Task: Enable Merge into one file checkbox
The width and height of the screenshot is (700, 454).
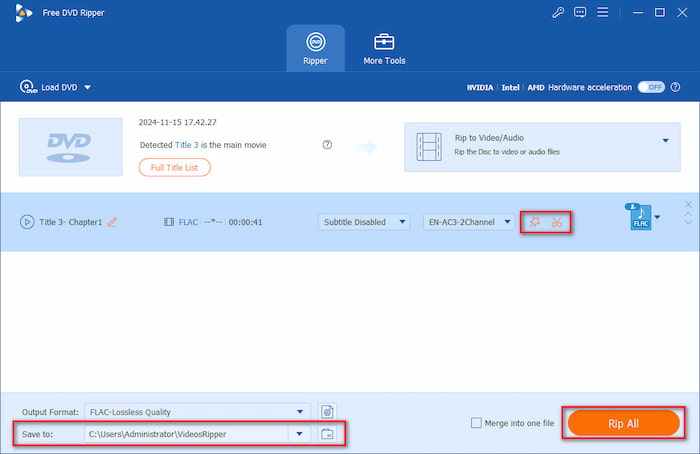Action: click(476, 423)
